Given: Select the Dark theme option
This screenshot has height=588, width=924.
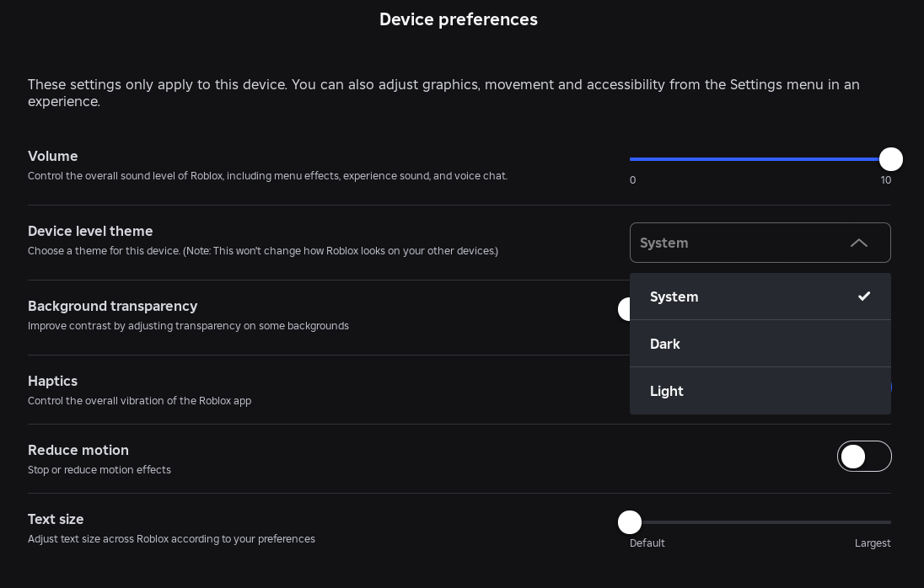Looking at the screenshot, I should pos(665,344).
